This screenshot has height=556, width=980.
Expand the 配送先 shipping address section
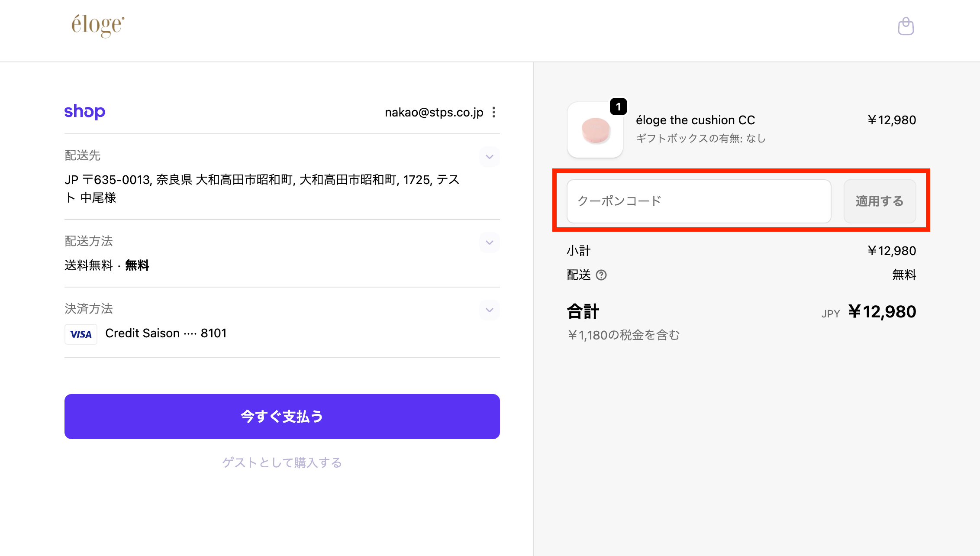(x=490, y=157)
